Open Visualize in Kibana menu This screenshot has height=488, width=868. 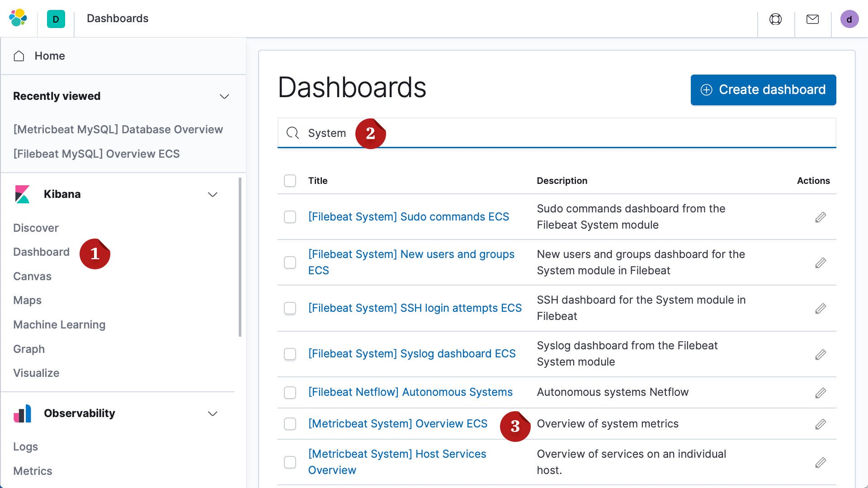[36, 373]
